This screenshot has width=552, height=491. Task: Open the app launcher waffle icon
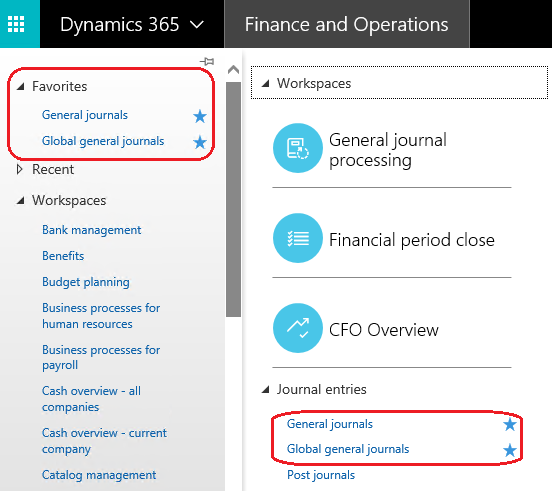tap(16, 24)
